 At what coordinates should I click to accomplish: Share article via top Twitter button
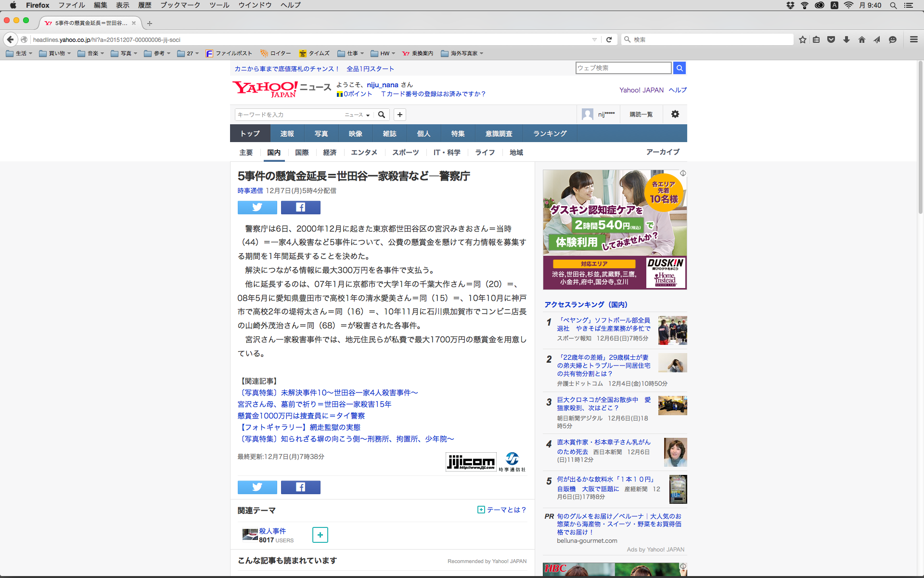pyautogui.click(x=257, y=208)
